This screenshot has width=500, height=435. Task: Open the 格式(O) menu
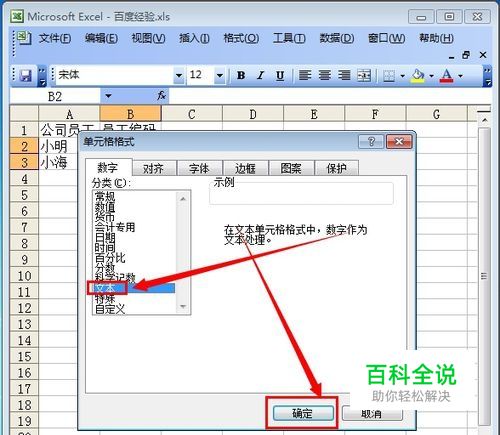pyautogui.click(x=241, y=38)
